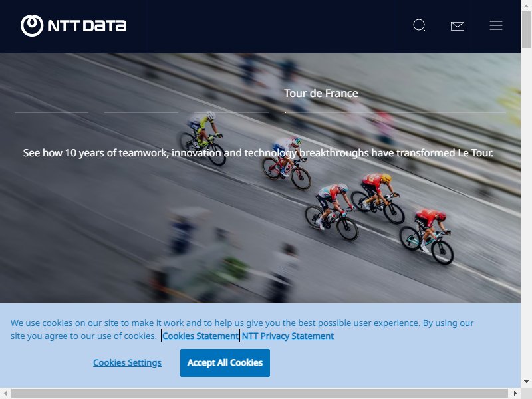Open the search magnifier icon

[420, 25]
